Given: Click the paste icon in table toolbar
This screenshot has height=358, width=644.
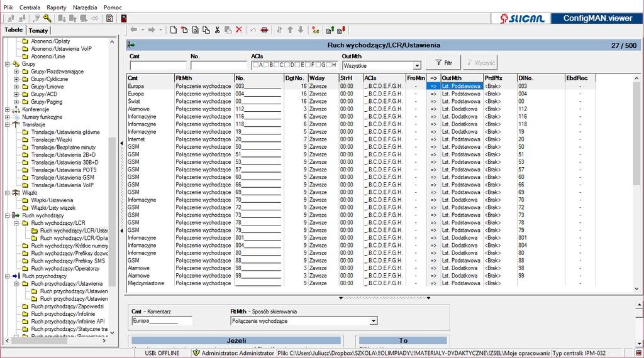Looking at the screenshot, I should 228,30.
